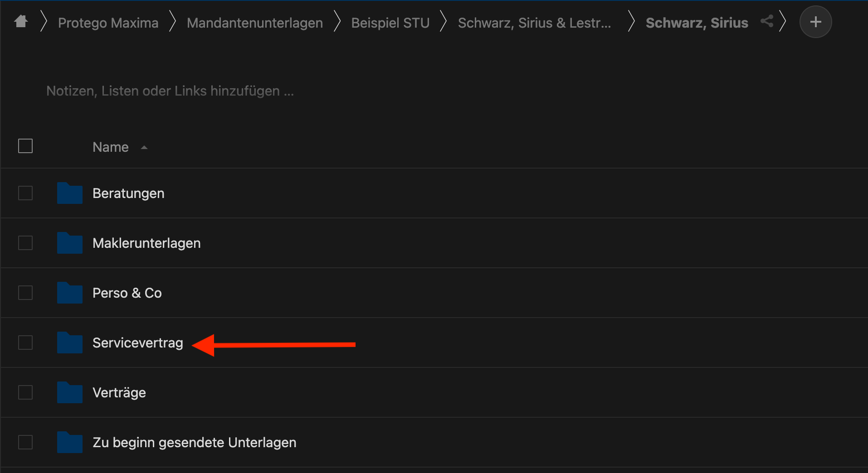Viewport: 868px width, 473px height.
Task: Open the Perso & Co folder
Action: (x=127, y=293)
